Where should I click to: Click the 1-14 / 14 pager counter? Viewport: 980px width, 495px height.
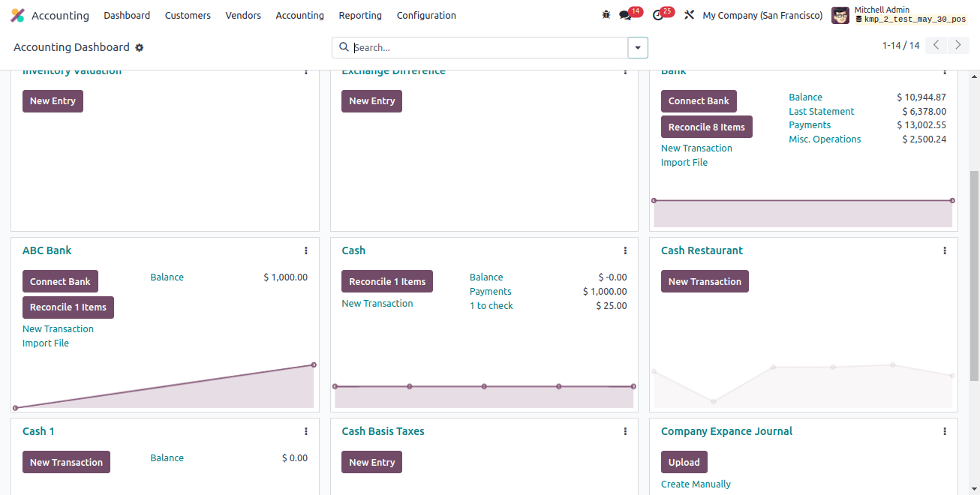coord(900,46)
